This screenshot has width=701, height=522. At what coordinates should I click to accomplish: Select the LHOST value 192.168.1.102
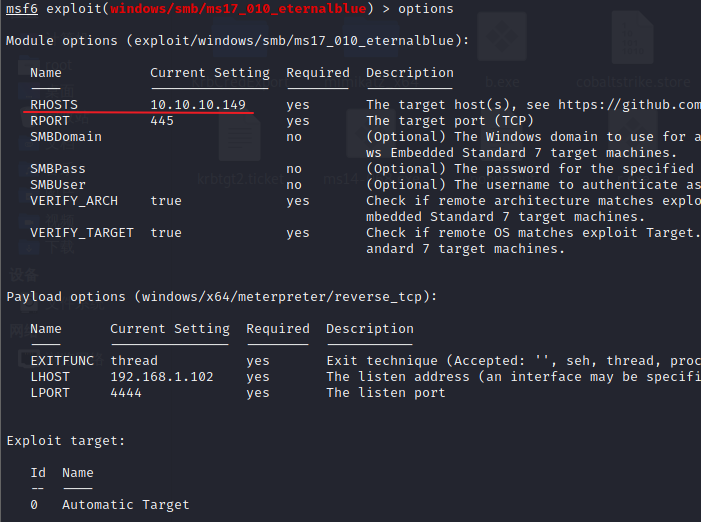tap(162, 377)
